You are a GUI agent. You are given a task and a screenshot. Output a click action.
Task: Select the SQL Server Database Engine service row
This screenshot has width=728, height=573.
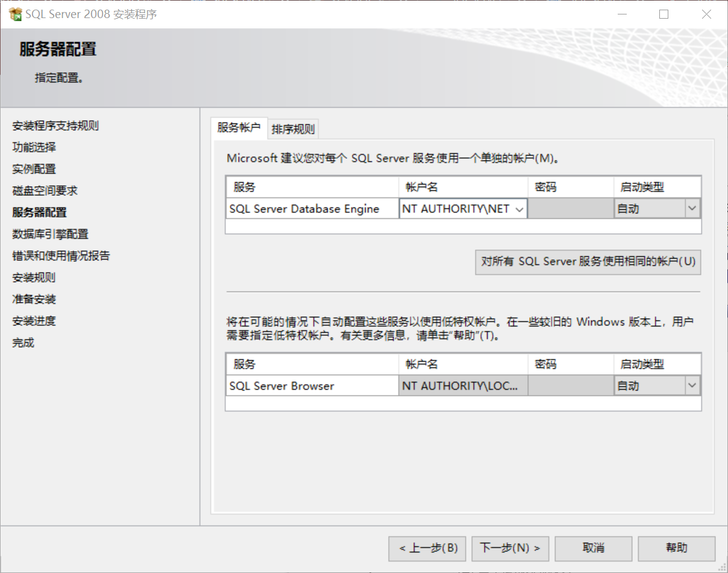tap(312, 208)
